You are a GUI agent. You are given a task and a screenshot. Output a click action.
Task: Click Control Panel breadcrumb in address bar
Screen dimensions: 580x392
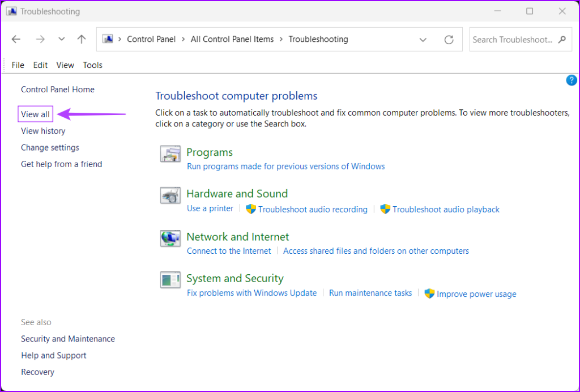pyautogui.click(x=151, y=39)
